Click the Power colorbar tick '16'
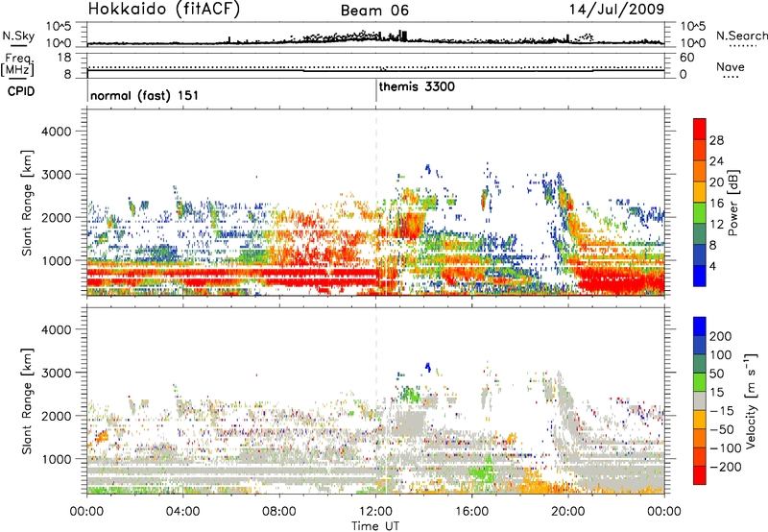Viewport: 768px width, 532px height. click(x=716, y=204)
